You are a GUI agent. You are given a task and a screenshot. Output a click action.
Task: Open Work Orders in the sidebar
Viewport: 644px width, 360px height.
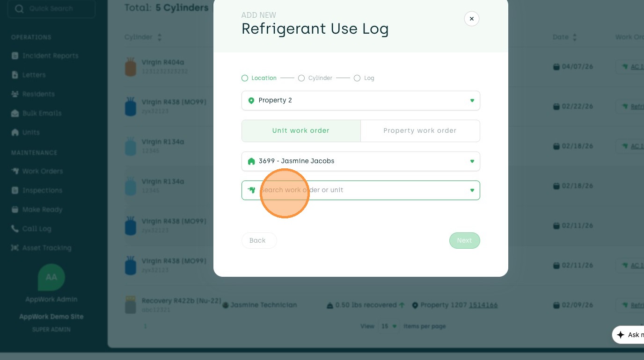click(x=43, y=171)
